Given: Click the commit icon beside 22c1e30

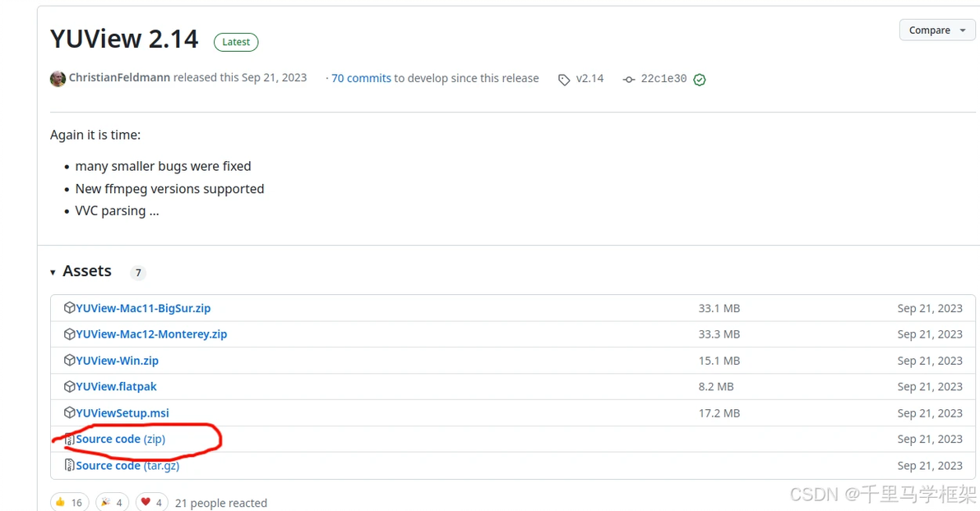Looking at the screenshot, I should click(x=629, y=80).
